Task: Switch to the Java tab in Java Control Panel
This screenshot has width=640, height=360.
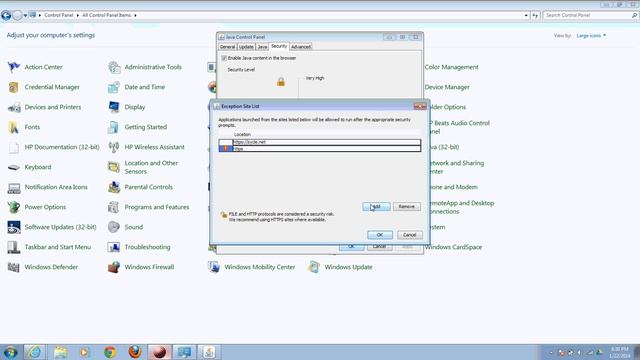Action: [x=262, y=47]
